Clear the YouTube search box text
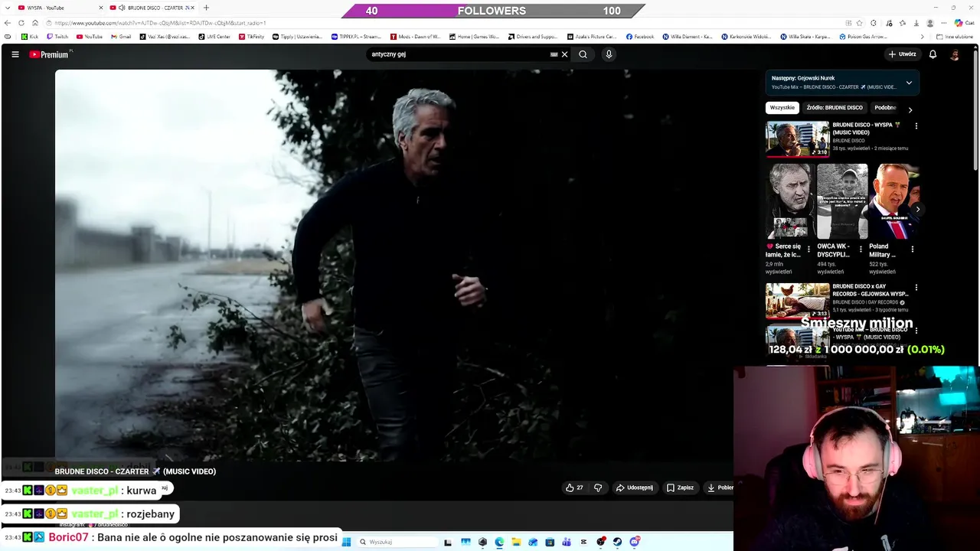 coord(564,54)
